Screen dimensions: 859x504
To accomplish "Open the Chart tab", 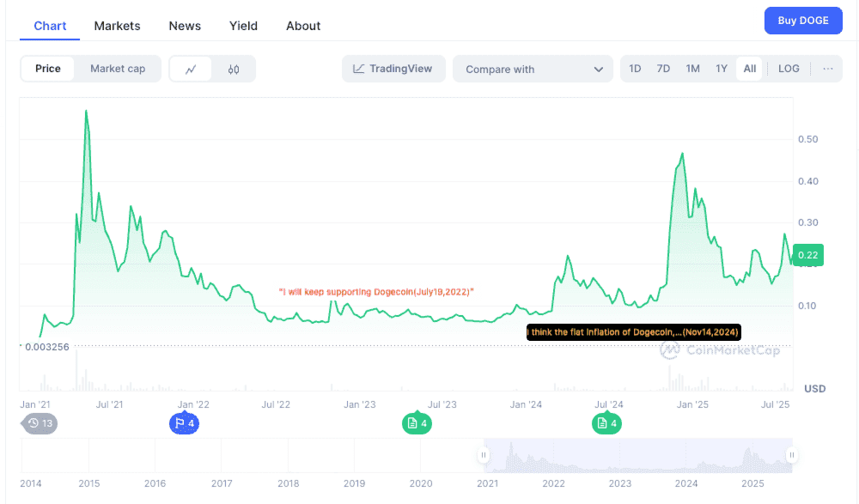I will coord(50,26).
